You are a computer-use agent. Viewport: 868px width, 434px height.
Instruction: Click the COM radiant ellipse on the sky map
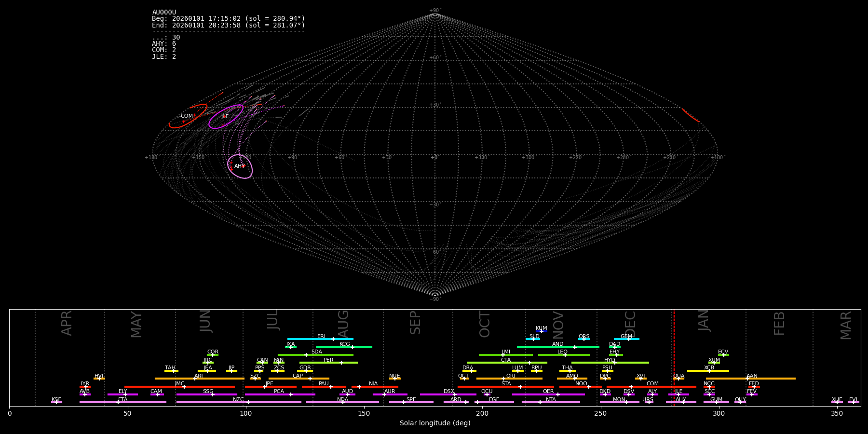pyautogui.click(x=188, y=116)
